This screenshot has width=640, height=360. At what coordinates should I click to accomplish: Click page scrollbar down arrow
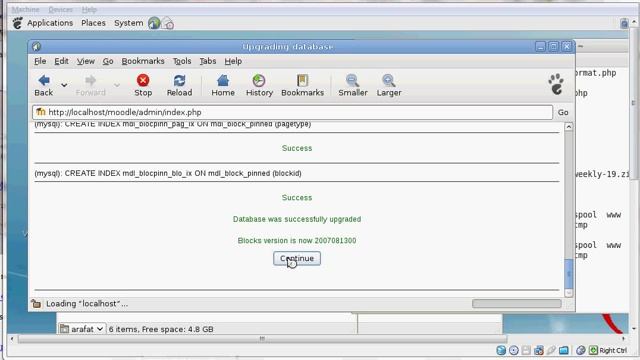[x=569, y=293]
